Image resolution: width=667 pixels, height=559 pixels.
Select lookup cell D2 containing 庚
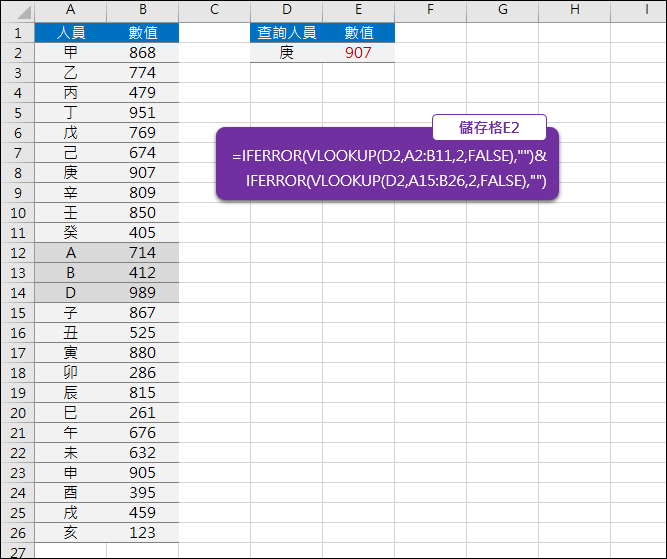[x=286, y=53]
